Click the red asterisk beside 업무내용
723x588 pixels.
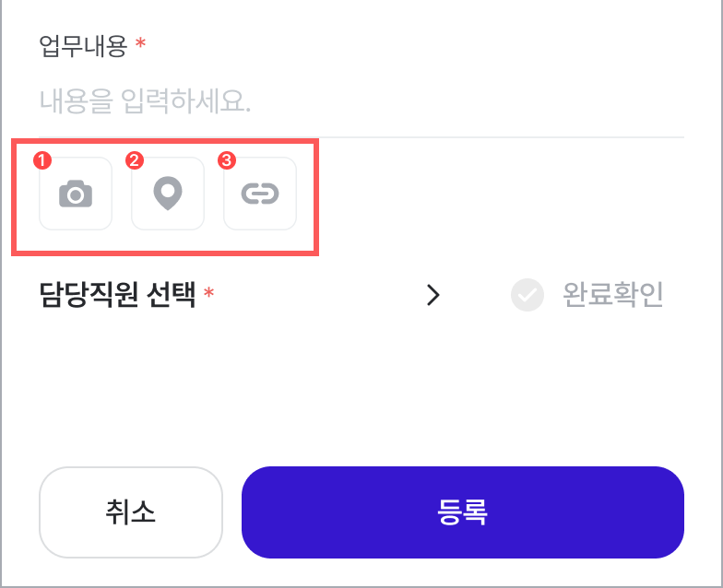[x=140, y=43]
